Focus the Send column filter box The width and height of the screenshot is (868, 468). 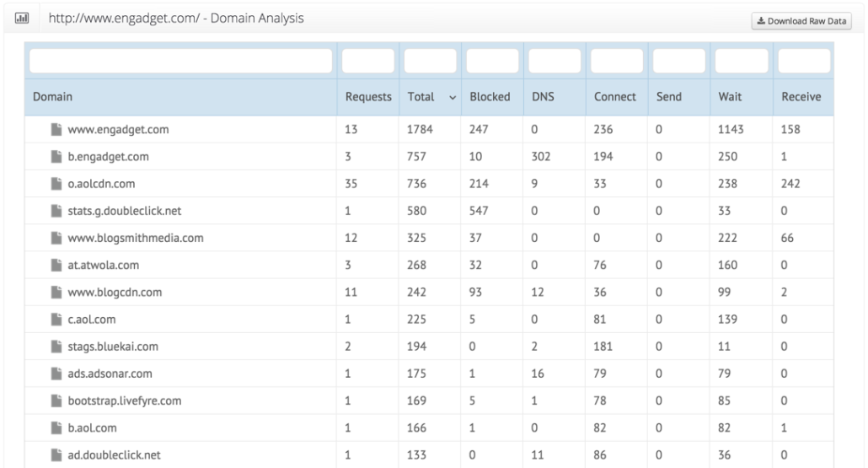click(x=679, y=61)
